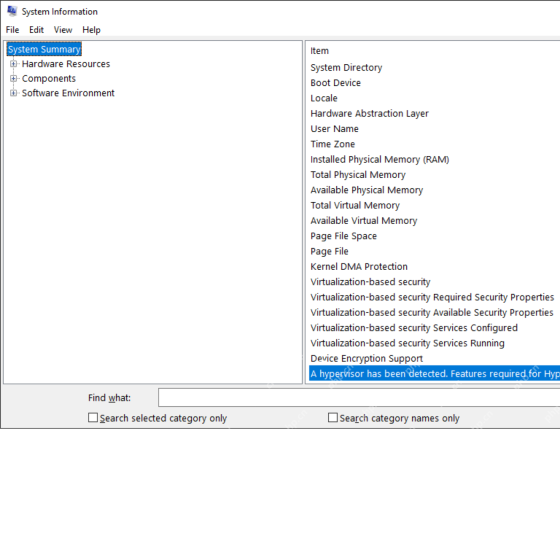This screenshot has width=560, height=560.
Task: Select the Device Encryption Support row
Action: (x=434, y=358)
